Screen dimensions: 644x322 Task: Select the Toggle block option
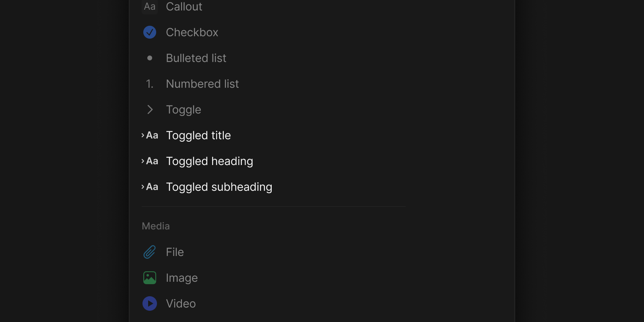click(184, 109)
